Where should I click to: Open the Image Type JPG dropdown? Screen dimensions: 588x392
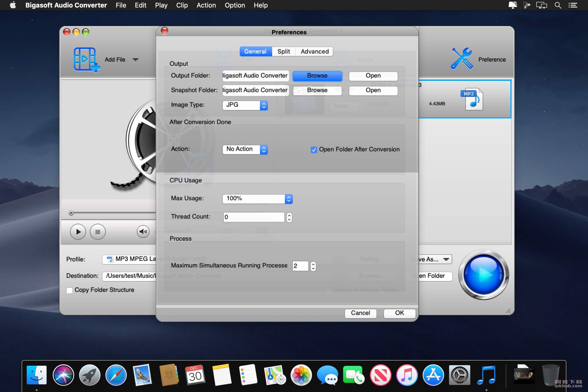[245, 105]
